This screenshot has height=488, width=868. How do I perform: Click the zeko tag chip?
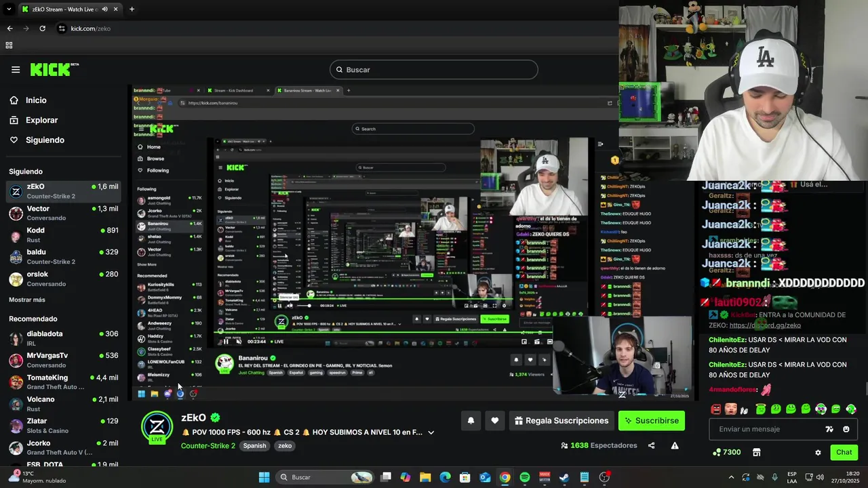[x=285, y=446]
